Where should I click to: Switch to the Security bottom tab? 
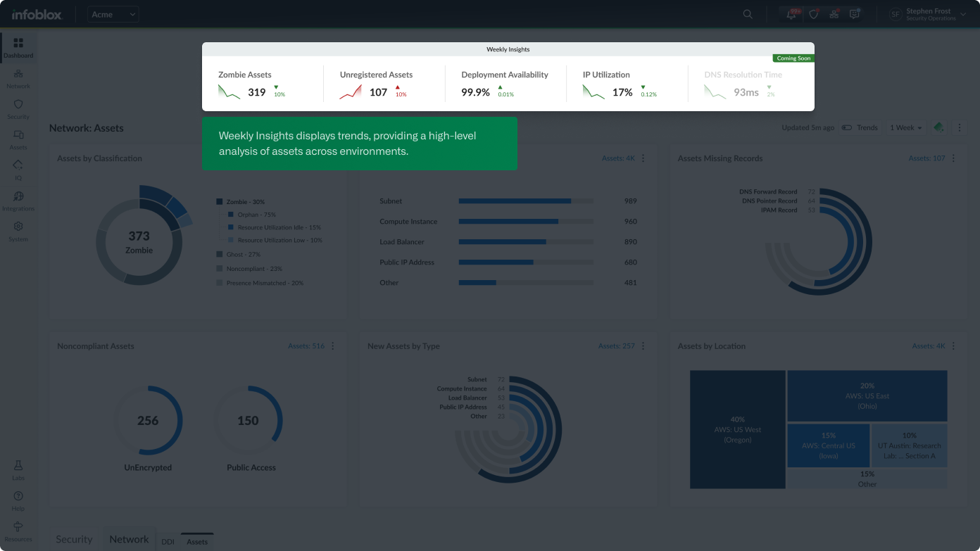(74, 539)
